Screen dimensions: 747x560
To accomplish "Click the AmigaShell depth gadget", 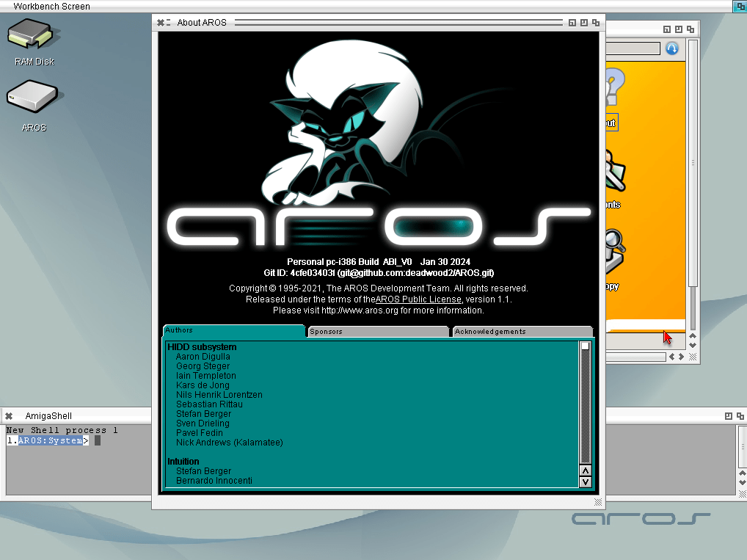I will click(x=740, y=416).
